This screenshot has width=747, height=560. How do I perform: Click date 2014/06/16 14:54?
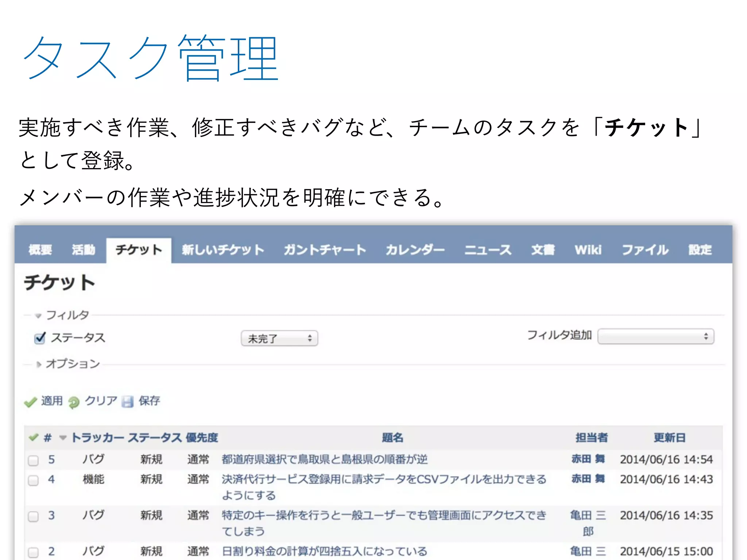pyautogui.click(x=666, y=459)
